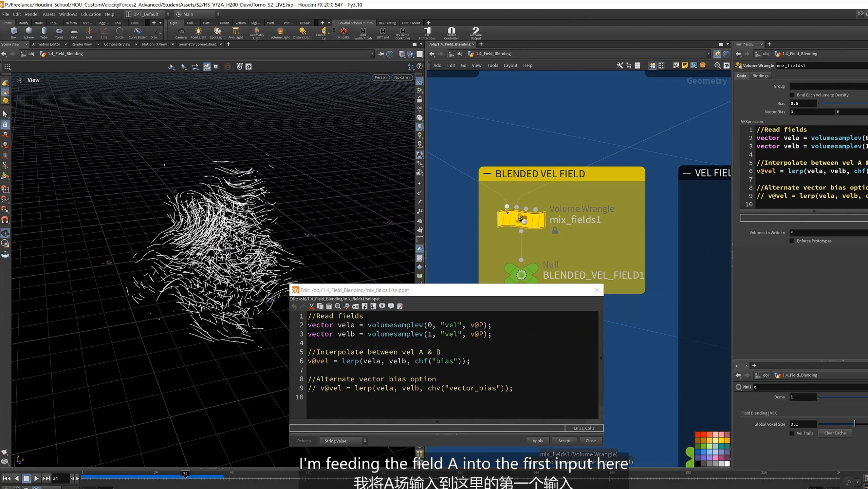This screenshot has width=868, height=489.
Task: Select the Sphere shelf tool
Action: point(29,33)
